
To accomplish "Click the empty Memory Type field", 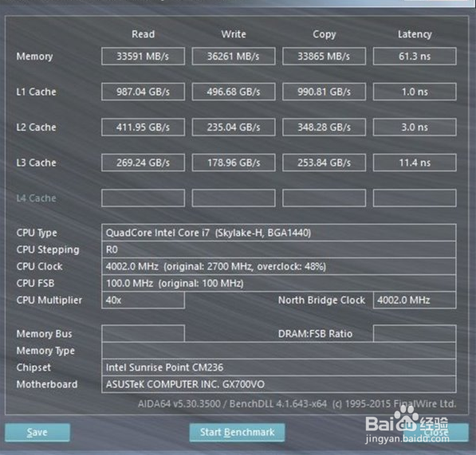I will (279, 351).
